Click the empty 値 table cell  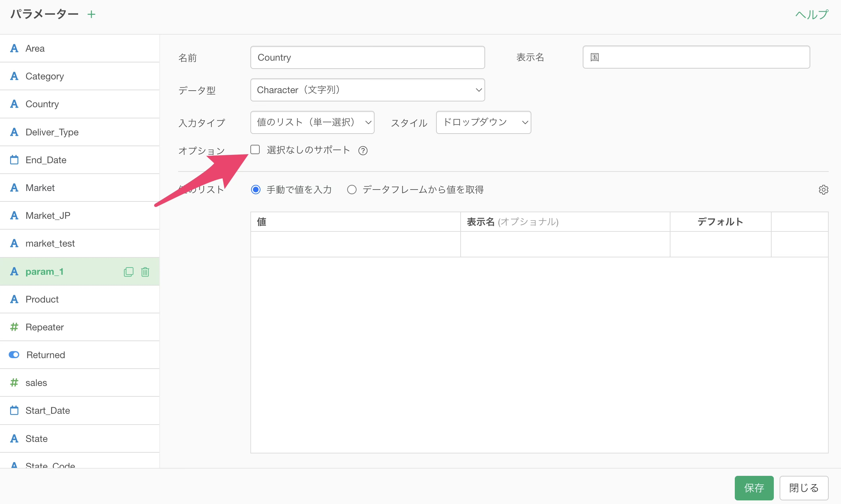[x=355, y=244]
